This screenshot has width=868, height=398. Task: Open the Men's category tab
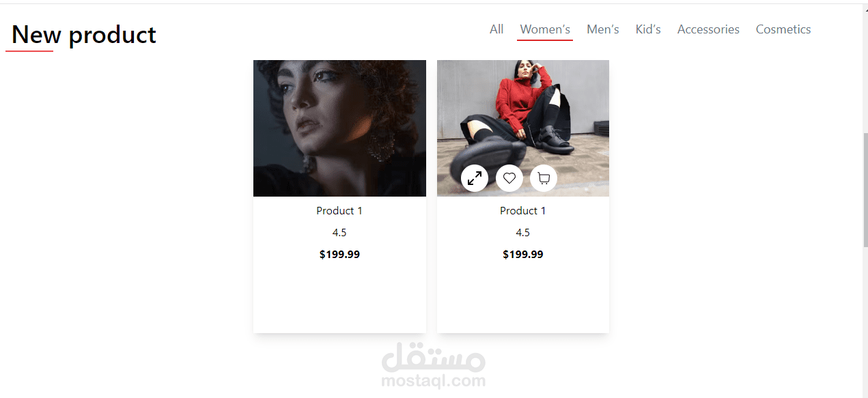pos(603,29)
